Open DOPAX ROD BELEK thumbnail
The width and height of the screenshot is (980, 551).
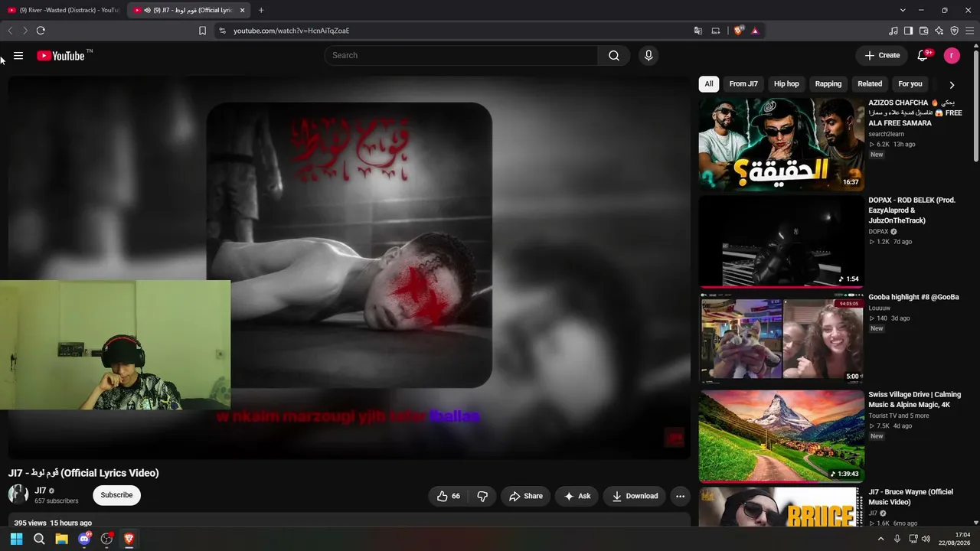(782, 241)
